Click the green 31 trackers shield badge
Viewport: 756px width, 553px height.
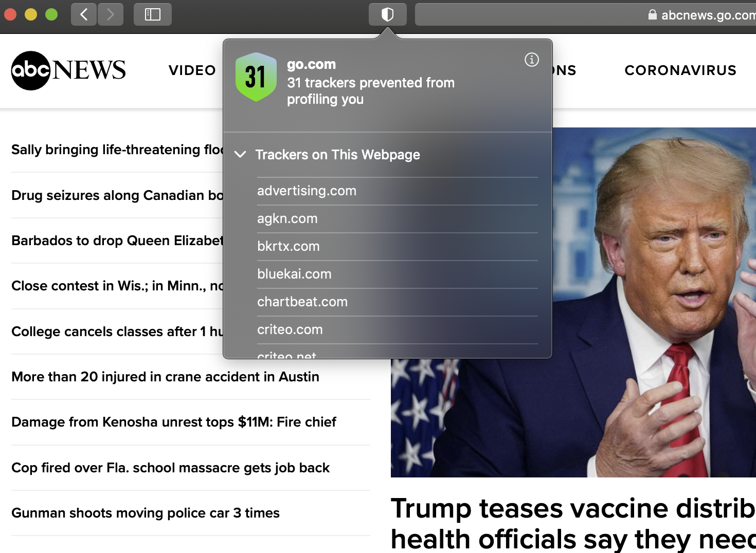click(256, 77)
